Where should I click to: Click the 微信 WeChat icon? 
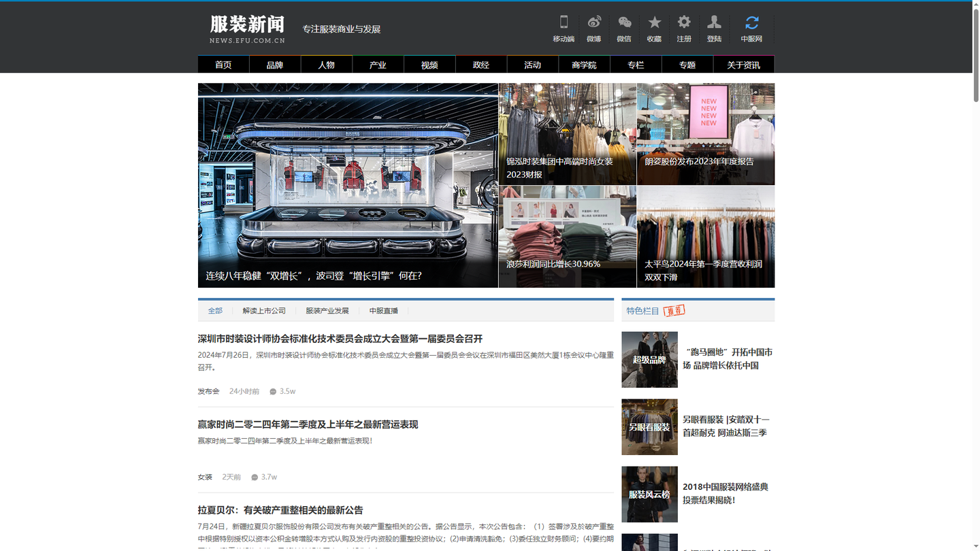[624, 22]
